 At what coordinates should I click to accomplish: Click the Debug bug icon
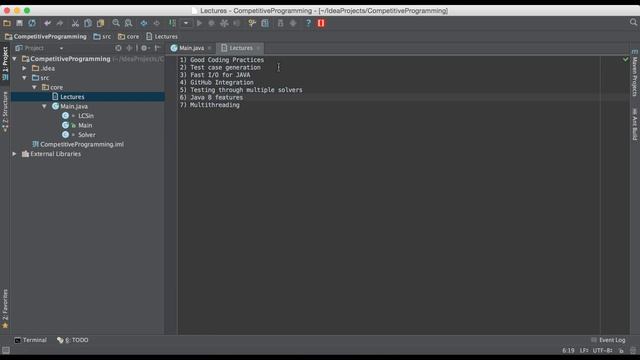point(211,23)
